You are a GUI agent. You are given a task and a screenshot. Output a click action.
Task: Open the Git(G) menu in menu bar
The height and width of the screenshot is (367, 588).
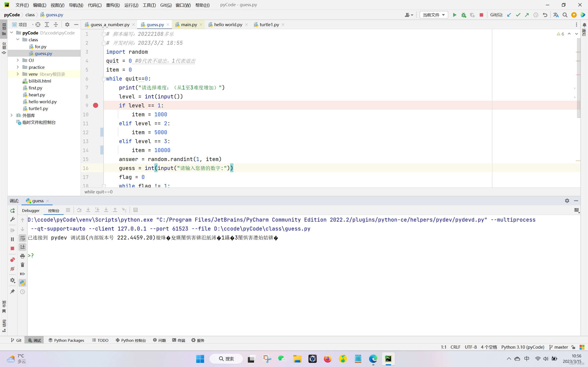click(x=166, y=5)
